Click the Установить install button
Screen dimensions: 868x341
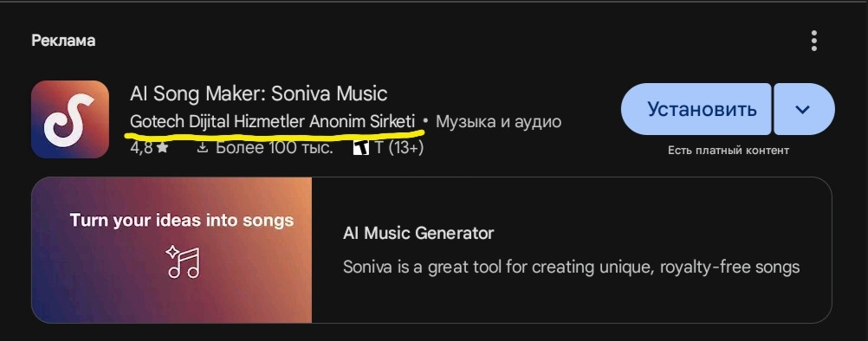point(696,109)
